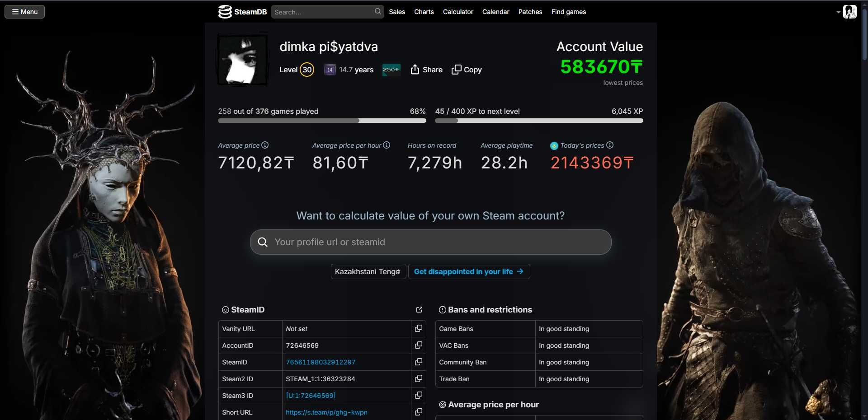This screenshot has width=868, height=420.
Task: Open the Calendar menu item
Action: 495,12
